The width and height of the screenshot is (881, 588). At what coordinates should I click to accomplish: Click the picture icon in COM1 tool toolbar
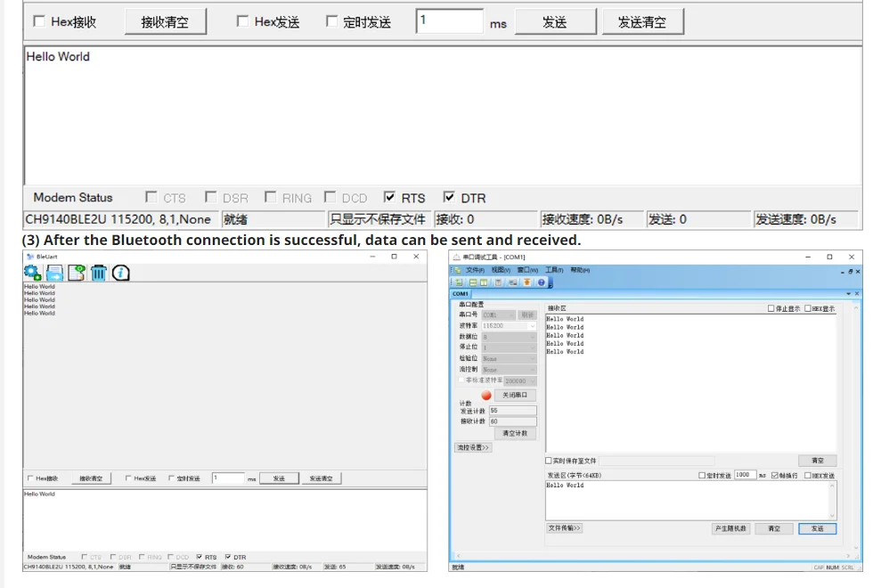point(512,282)
